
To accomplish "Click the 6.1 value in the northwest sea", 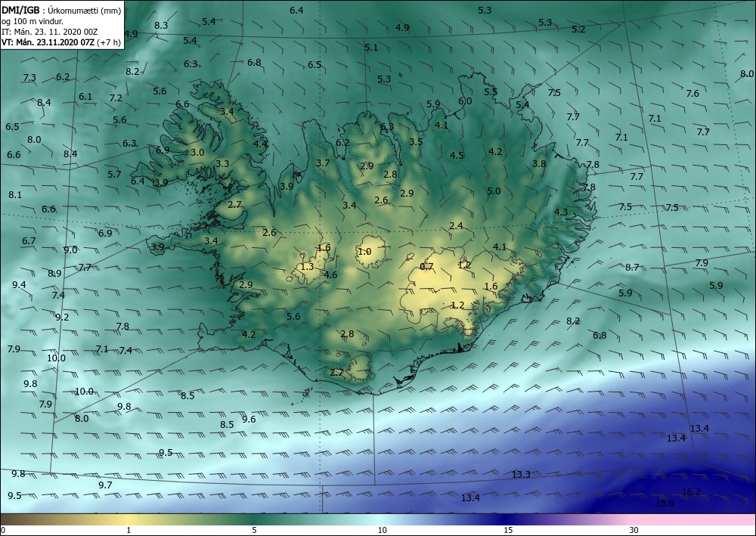I will [85, 97].
